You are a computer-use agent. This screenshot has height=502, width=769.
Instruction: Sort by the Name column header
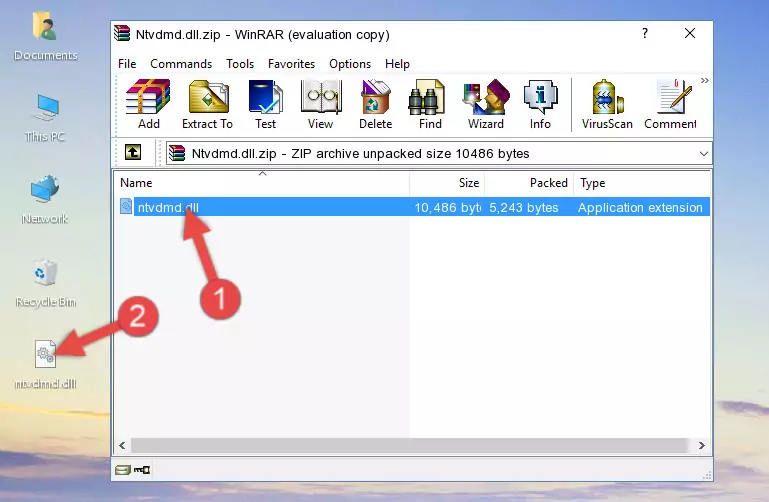262,183
